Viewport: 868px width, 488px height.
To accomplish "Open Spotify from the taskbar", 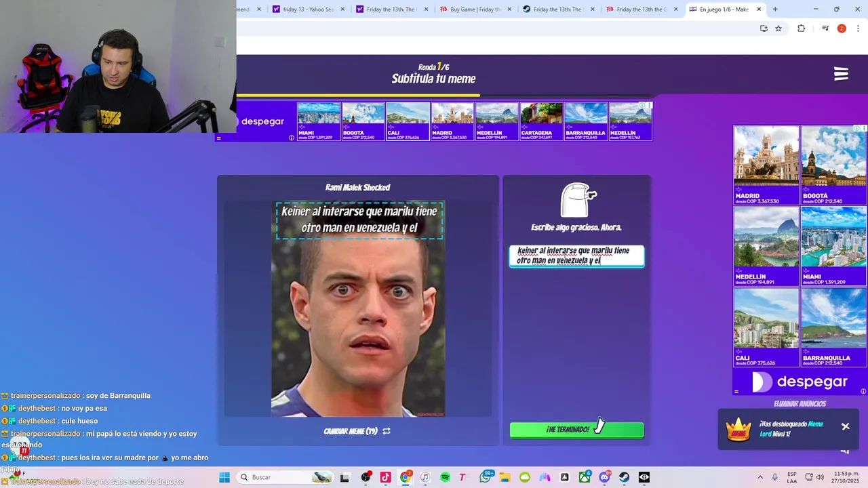I will [445, 477].
